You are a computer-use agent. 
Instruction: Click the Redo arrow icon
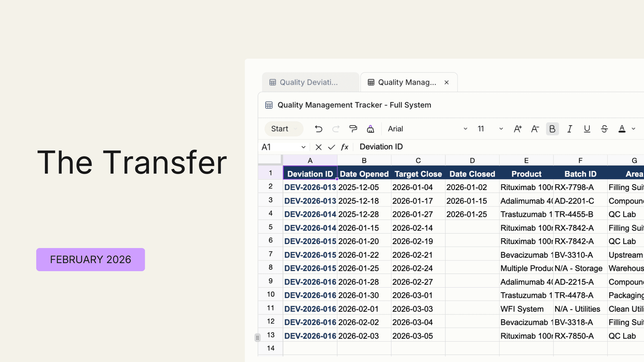click(x=336, y=129)
